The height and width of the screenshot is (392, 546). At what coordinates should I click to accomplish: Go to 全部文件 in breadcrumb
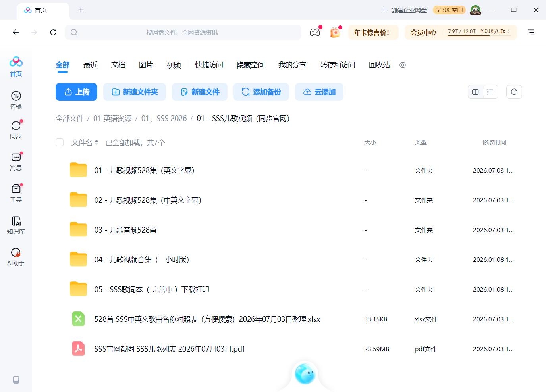69,119
